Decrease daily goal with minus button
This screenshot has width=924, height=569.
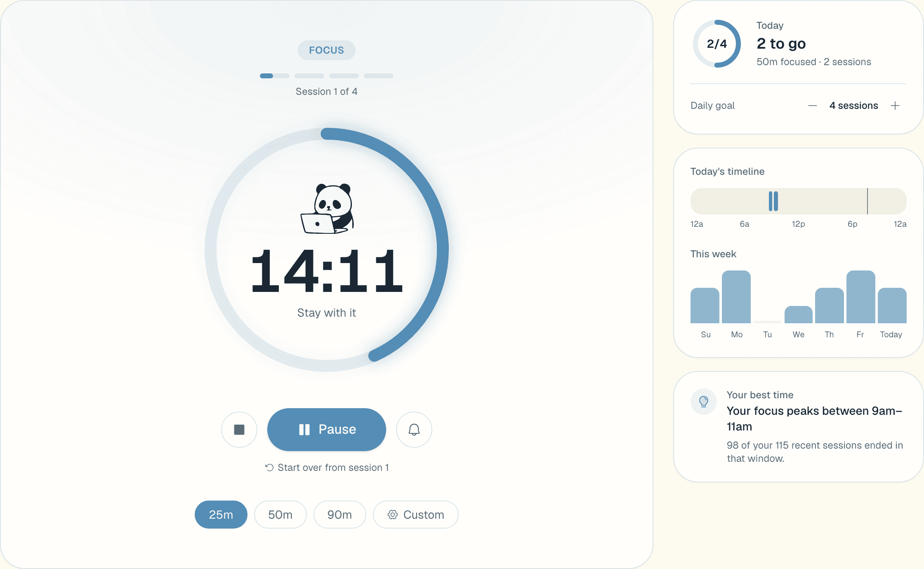pyautogui.click(x=813, y=106)
